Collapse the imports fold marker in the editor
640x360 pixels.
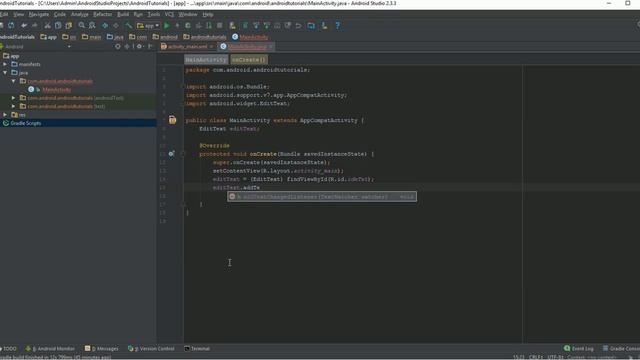pyautogui.click(x=183, y=87)
